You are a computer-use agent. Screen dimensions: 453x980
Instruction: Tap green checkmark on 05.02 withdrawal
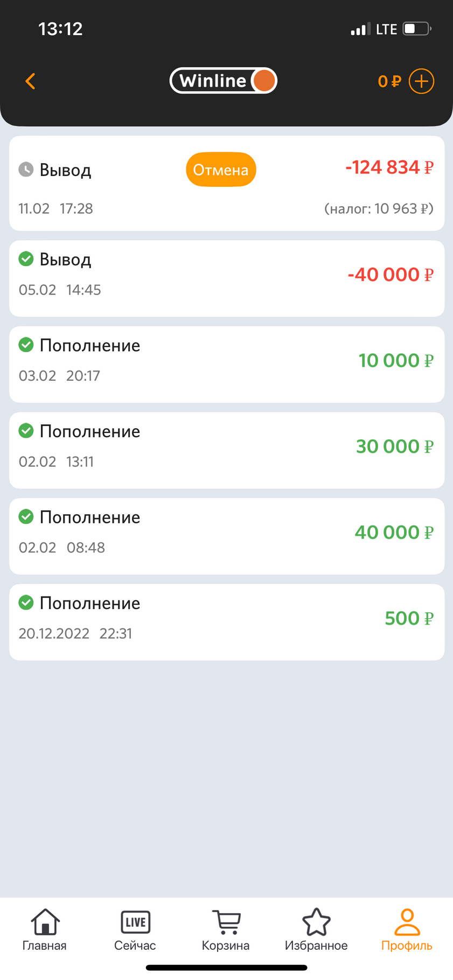(26, 259)
